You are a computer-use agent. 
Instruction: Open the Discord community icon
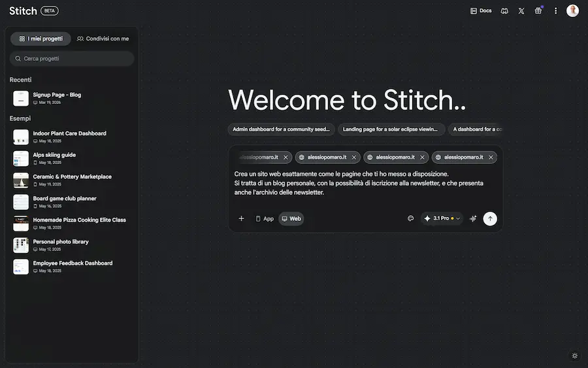[x=504, y=10]
